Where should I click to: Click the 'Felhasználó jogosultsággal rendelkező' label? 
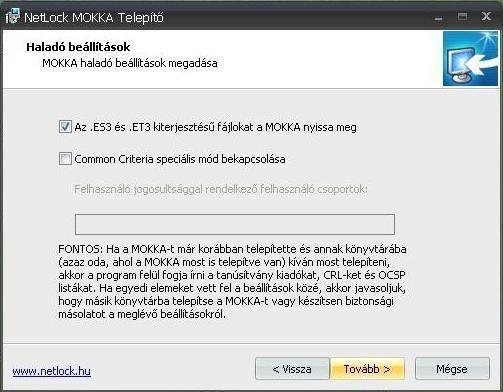221,189
